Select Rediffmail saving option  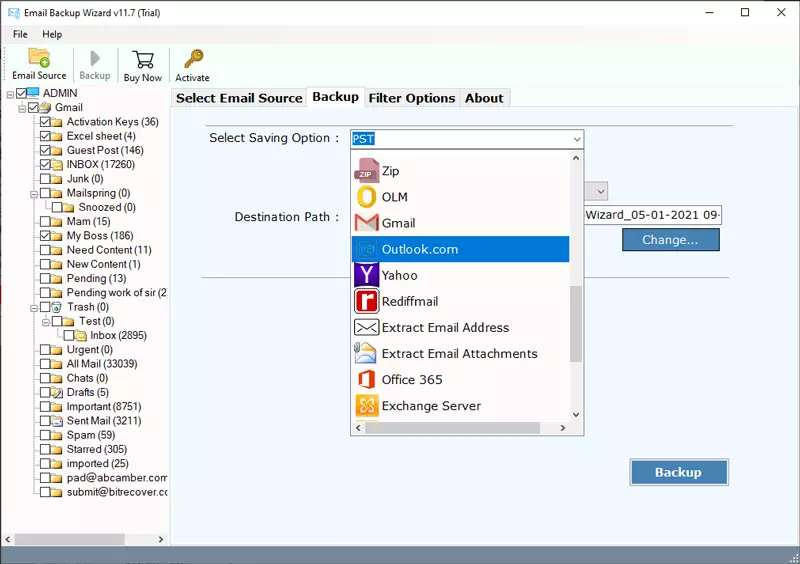pyautogui.click(x=460, y=301)
